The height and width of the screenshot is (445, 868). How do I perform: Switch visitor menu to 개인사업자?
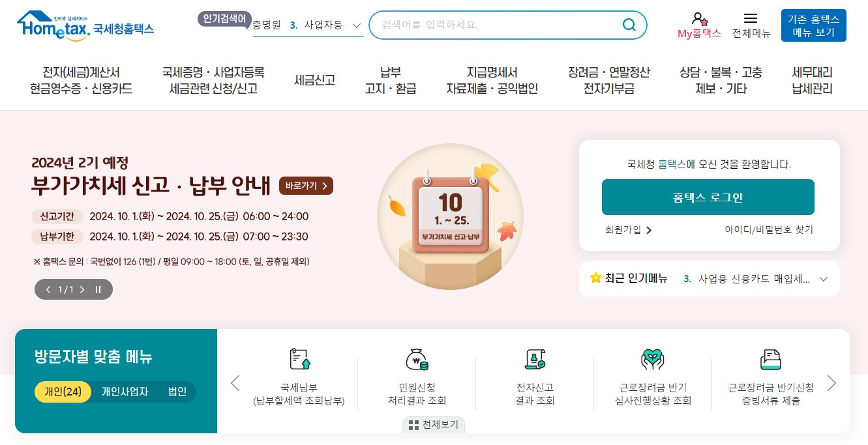[125, 392]
